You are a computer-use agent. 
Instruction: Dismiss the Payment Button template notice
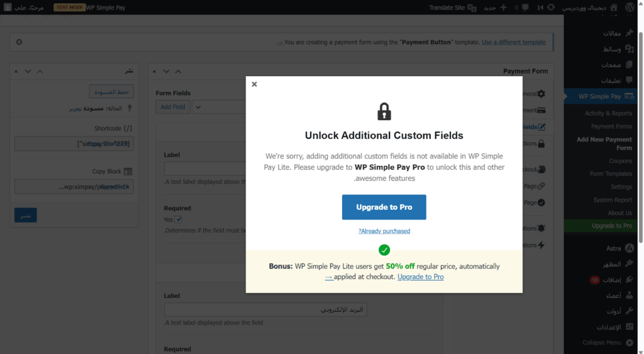click(x=19, y=42)
